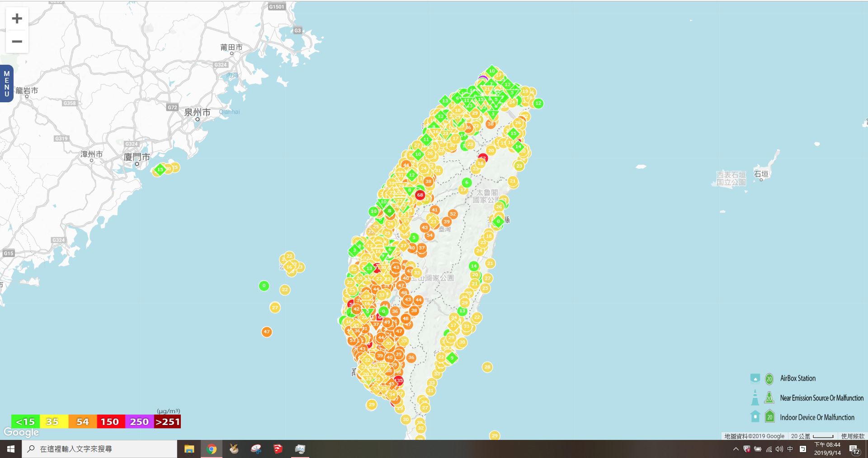This screenshot has width=868, height=458.
Task: Click the 泉州市 city label
Action: pyautogui.click(x=197, y=112)
